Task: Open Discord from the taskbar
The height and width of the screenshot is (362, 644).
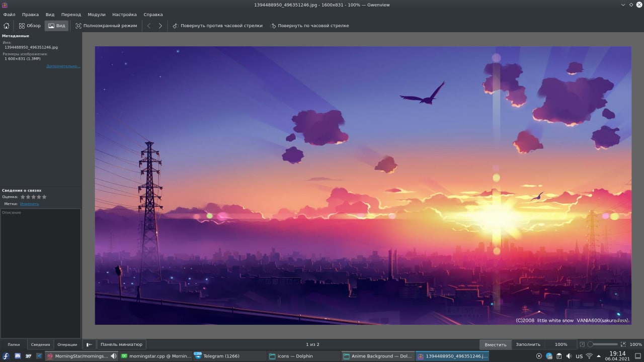Action: click(x=18, y=356)
